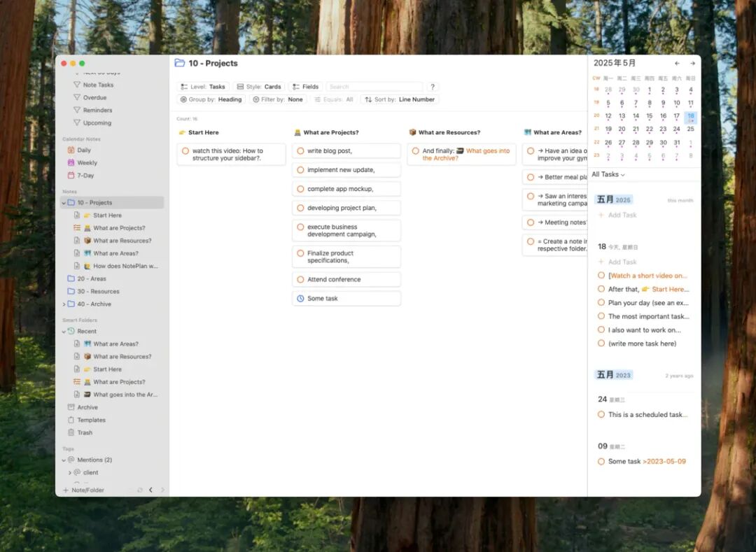Collapse the Mentions (2) tag group
The image size is (756, 552).
(64, 460)
